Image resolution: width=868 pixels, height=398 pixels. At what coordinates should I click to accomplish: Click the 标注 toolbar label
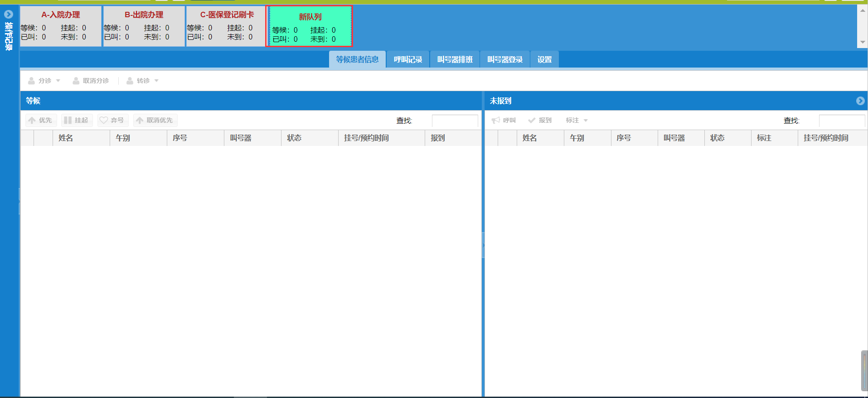[572, 120]
